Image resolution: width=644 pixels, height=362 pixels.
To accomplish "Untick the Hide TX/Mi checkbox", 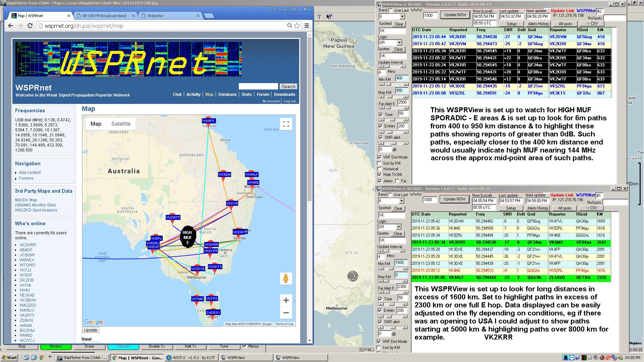I will tap(379, 175).
